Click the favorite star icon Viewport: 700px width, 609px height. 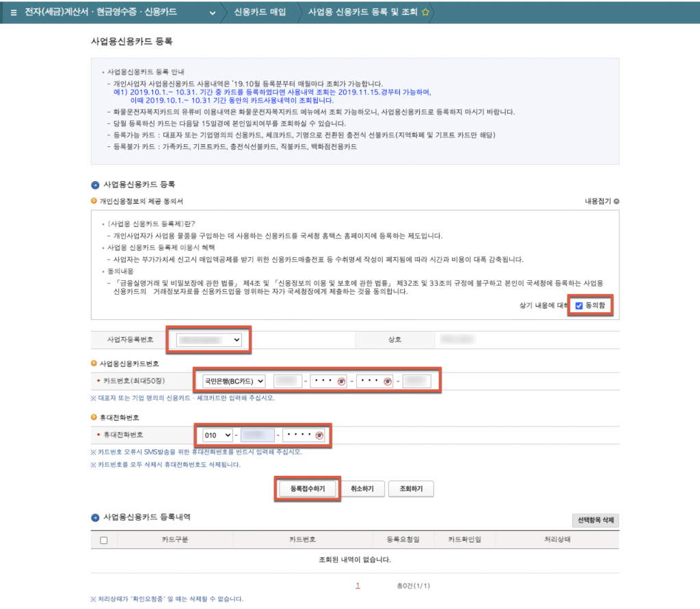tap(425, 12)
